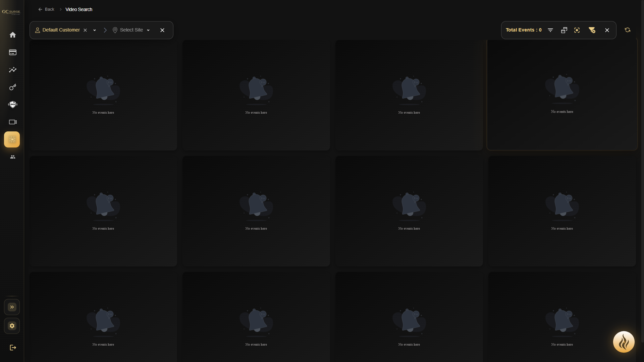This screenshot has height=362, width=644.
Task: Select the highlighted top-right event tile
Action: [x=562, y=94]
